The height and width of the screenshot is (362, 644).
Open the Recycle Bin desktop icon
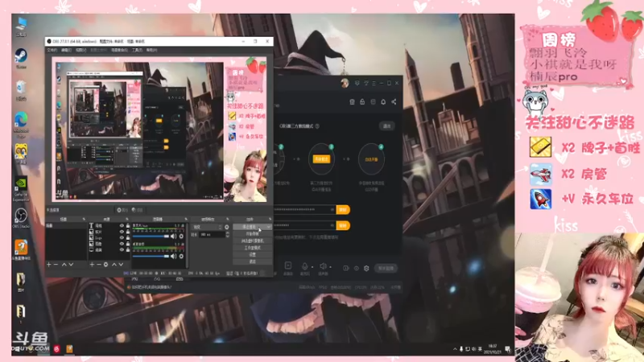click(21, 90)
